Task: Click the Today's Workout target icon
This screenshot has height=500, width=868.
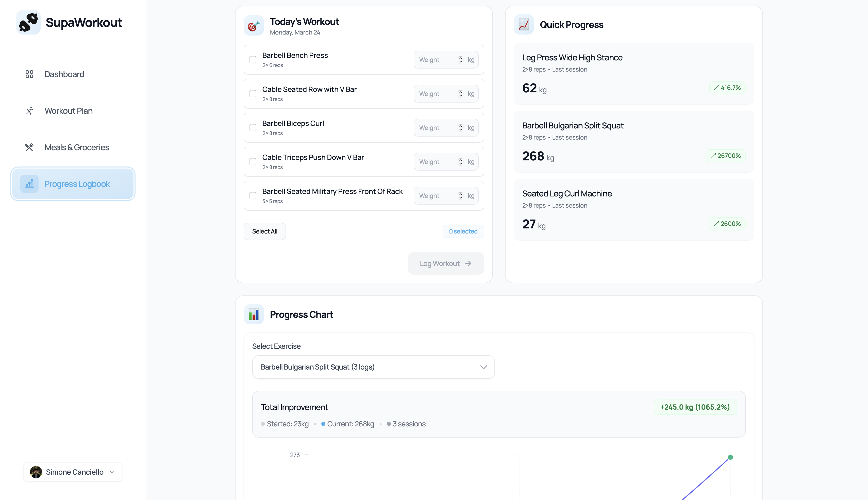Action: click(254, 26)
